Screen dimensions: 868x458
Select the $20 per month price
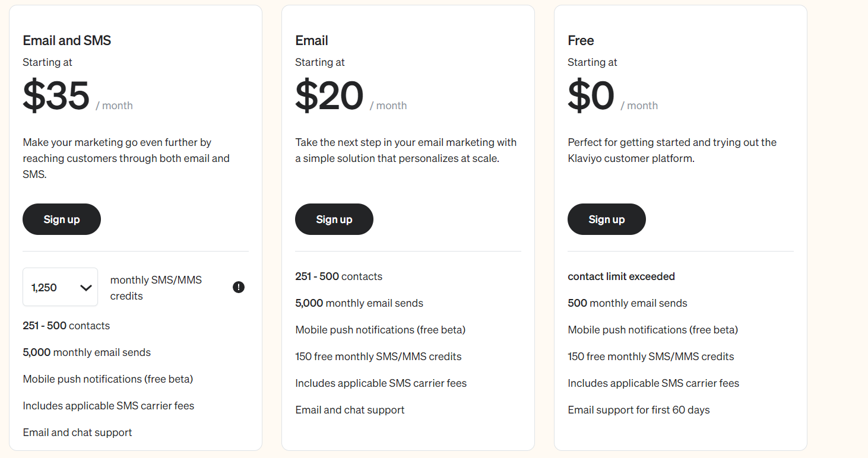351,96
